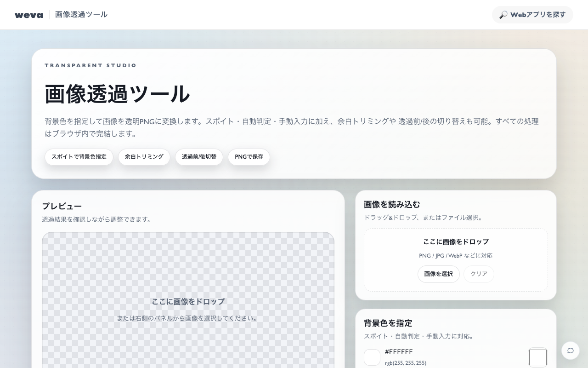Click the ドラッグ&ドロップ、またはファイル選択 text

coord(424,218)
